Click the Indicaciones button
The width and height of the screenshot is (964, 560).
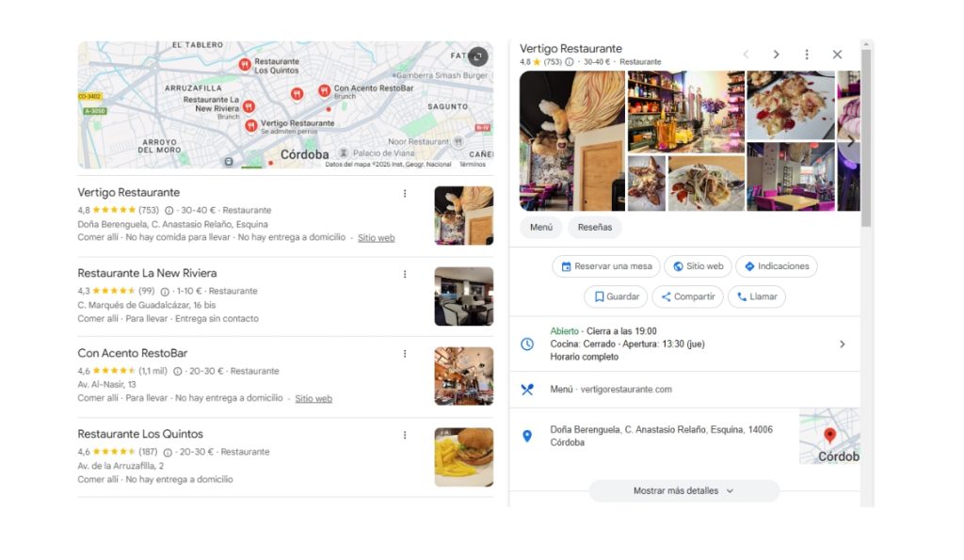click(777, 266)
